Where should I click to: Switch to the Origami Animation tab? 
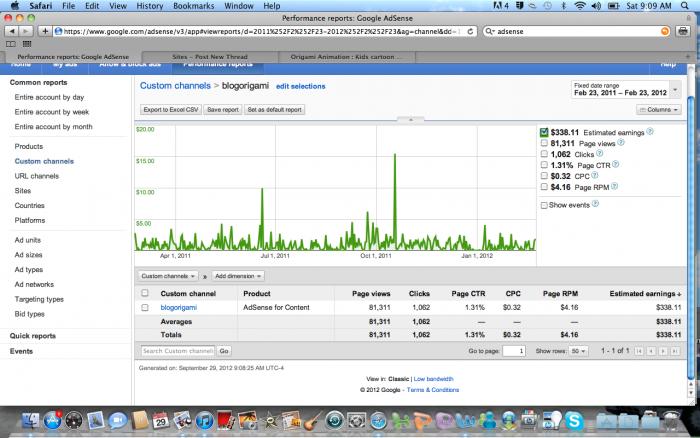pos(346,57)
